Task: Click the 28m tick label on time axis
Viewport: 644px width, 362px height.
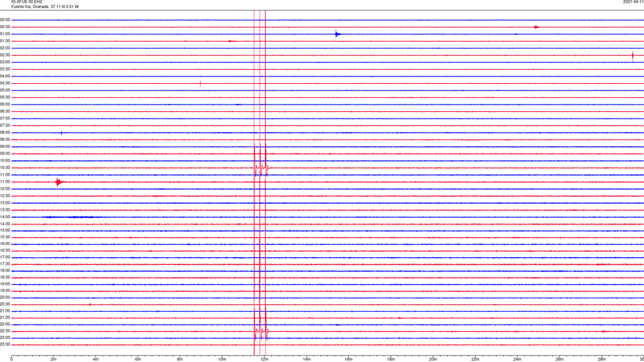Action: click(602, 359)
